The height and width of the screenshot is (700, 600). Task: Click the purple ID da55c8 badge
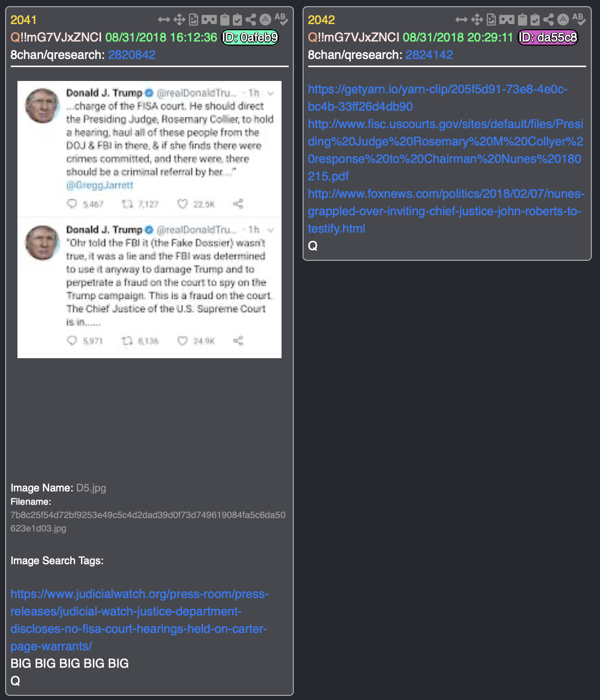point(548,37)
